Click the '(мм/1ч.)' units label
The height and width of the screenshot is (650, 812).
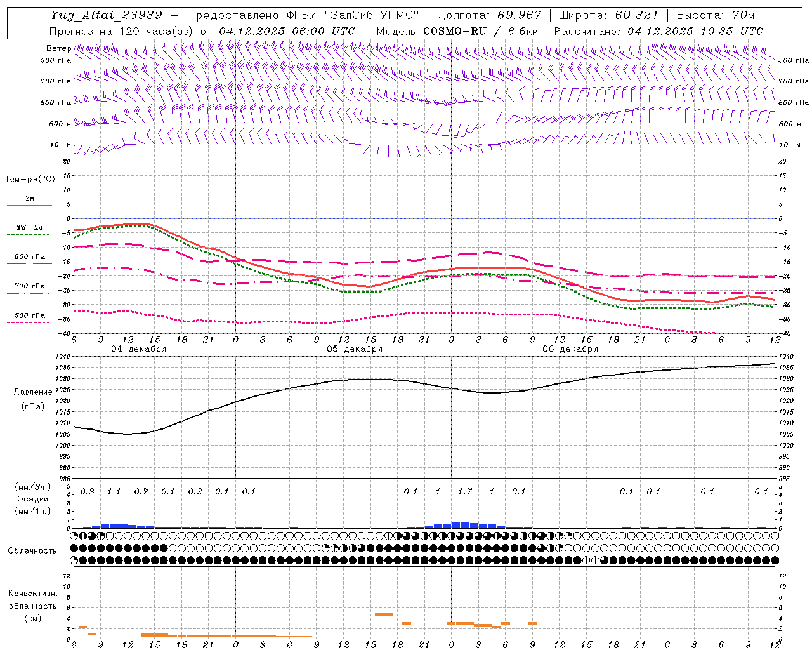click(32, 511)
